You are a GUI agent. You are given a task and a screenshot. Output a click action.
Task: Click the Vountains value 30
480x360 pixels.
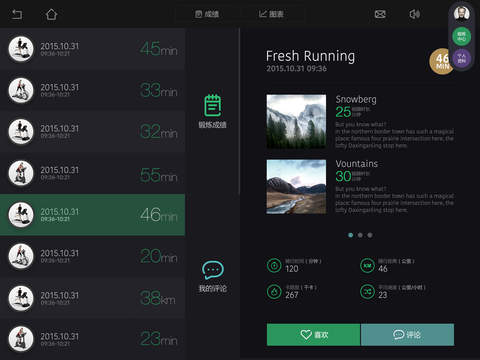click(343, 176)
